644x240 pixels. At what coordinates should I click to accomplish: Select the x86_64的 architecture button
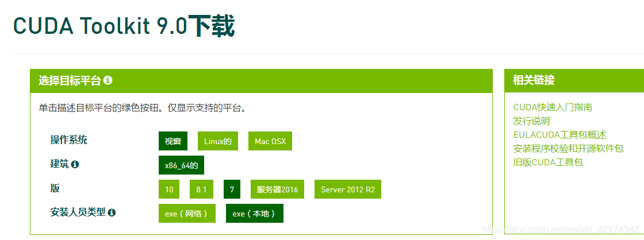(181, 165)
